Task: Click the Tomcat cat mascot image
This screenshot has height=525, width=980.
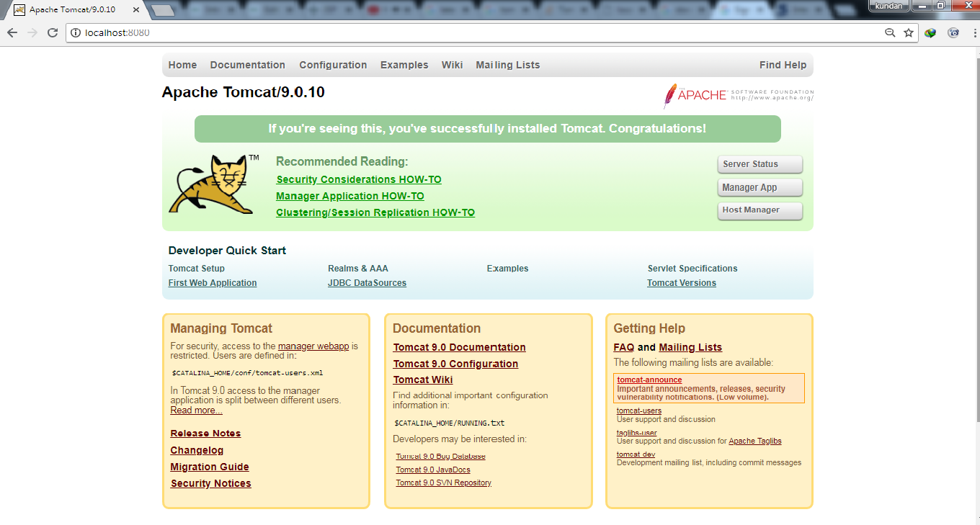Action: point(214,184)
